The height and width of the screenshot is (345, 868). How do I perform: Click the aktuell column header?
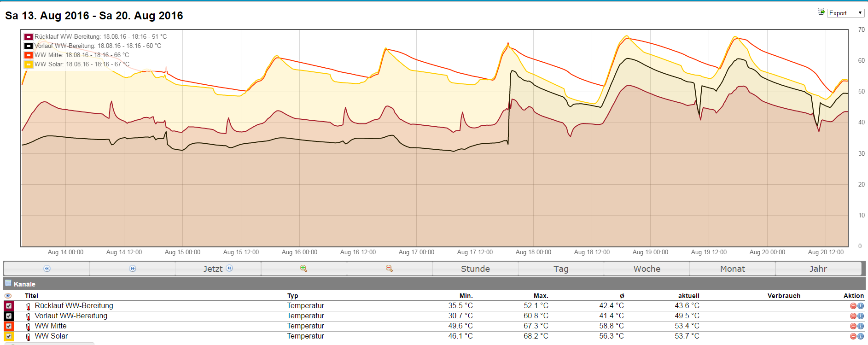click(x=688, y=296)
